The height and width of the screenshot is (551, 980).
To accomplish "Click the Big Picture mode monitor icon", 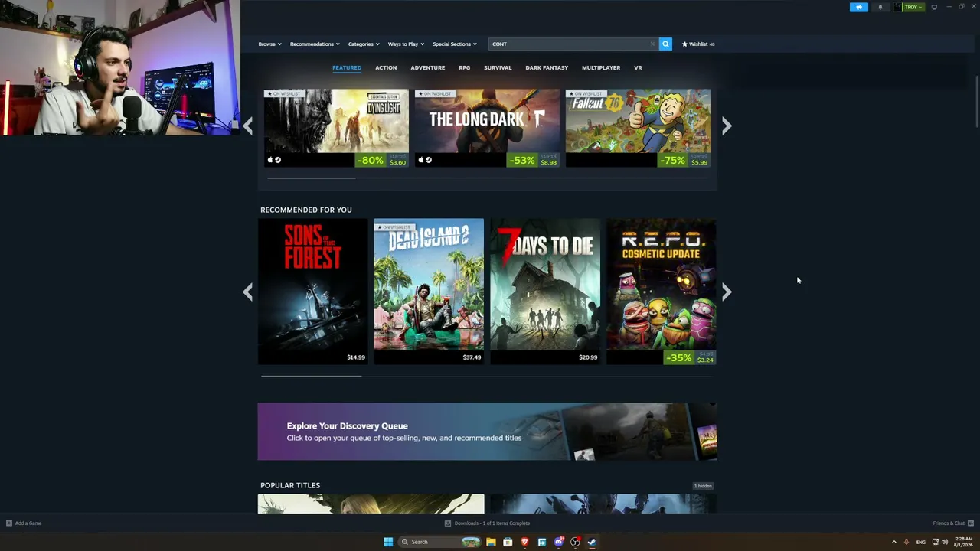I will coord(934,7).
